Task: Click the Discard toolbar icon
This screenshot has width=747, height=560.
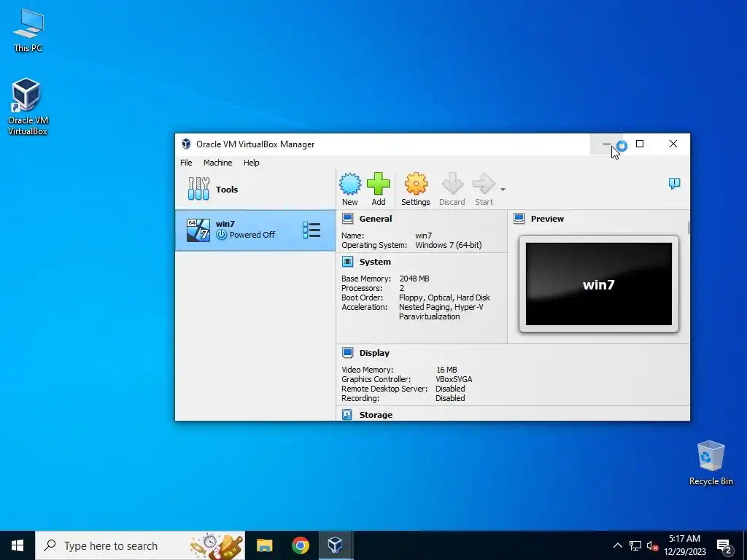Action: coord(452,184)
